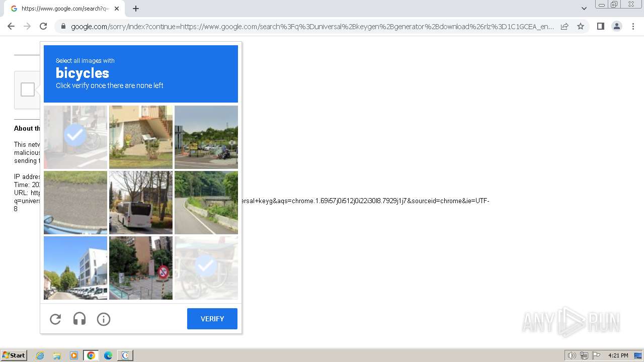The height and width of the screenshot is (362, 644).
Task: Select the white building with parked vans tile
Action: point(75,267)
